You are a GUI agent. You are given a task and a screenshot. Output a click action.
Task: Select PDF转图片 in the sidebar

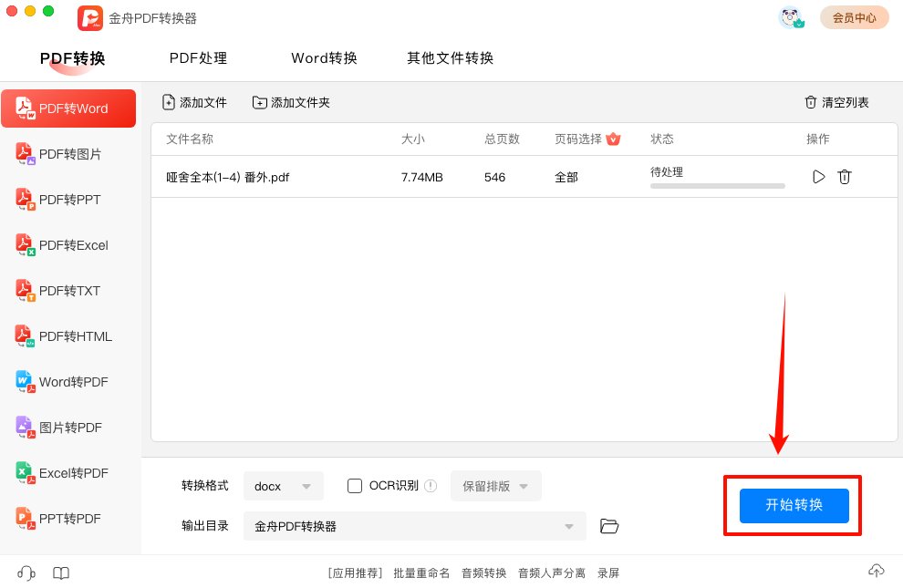click(x=70, y=154)
